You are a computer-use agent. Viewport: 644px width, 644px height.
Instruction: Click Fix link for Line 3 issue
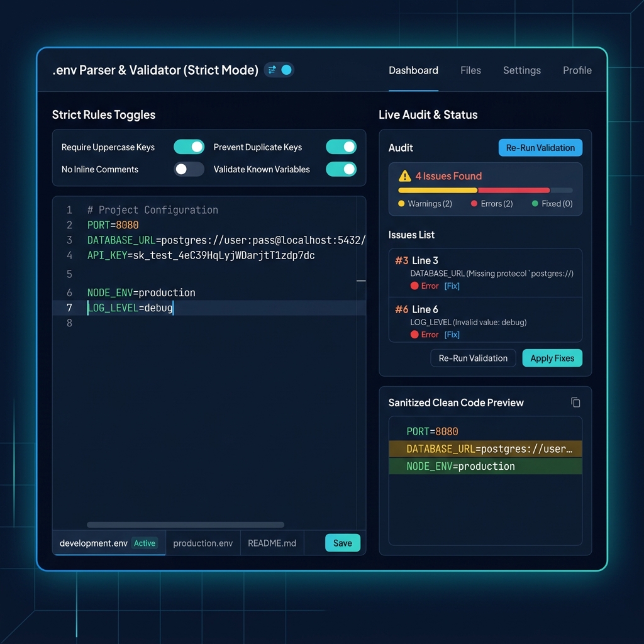pyautogui.click(x=452, y=286)
